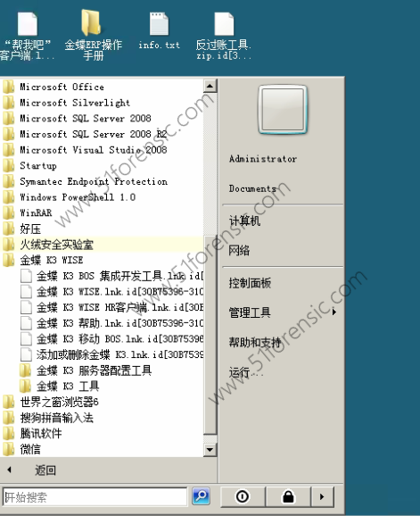Click the 搜狗拼音输入法 label

pos(56,419)
